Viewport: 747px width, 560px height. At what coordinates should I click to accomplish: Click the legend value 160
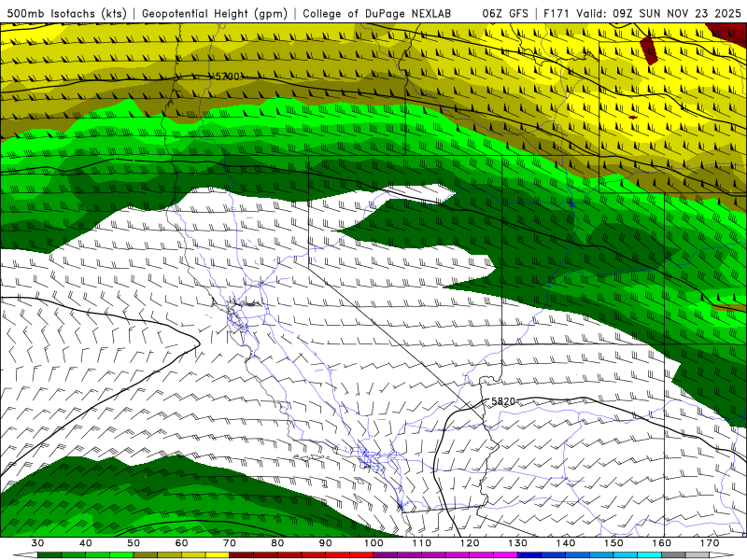[662, 543]
